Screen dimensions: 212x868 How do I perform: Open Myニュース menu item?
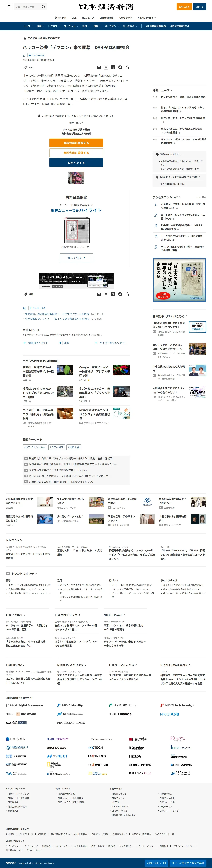click(88, 18)
